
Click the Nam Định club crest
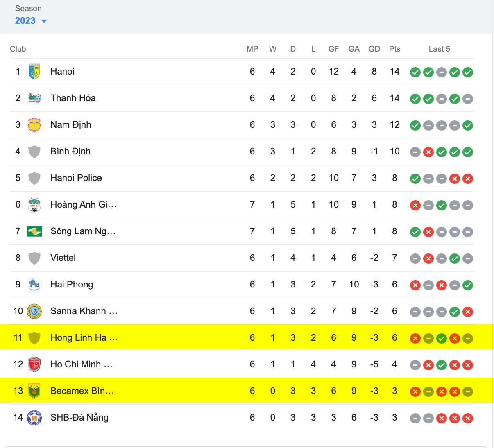pyautogui.click(x=34, y=125)
